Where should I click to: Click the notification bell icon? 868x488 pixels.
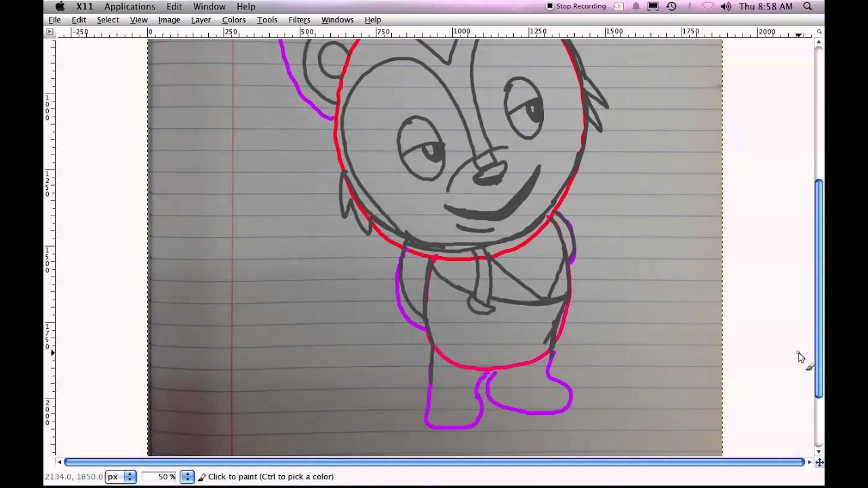click(636, 6)
